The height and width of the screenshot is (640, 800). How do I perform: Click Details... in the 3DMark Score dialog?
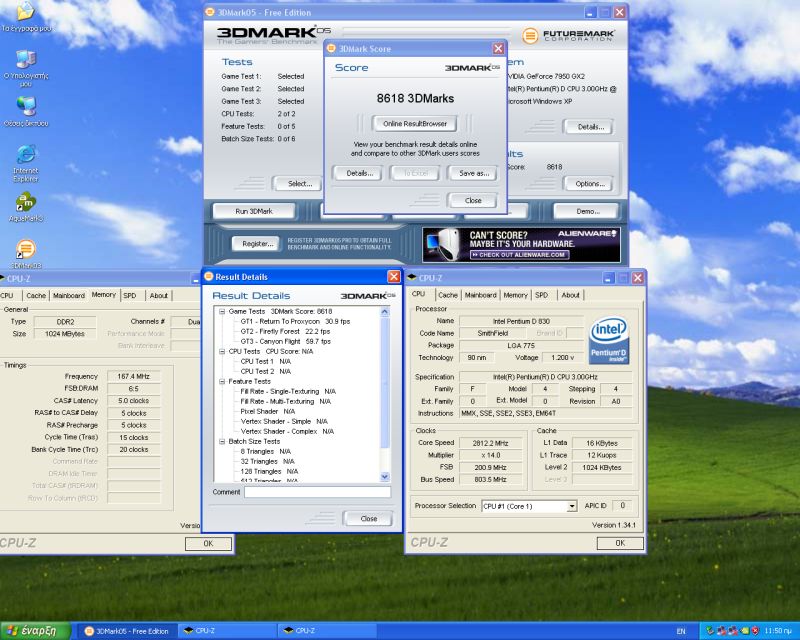click(x=360, y=174)
